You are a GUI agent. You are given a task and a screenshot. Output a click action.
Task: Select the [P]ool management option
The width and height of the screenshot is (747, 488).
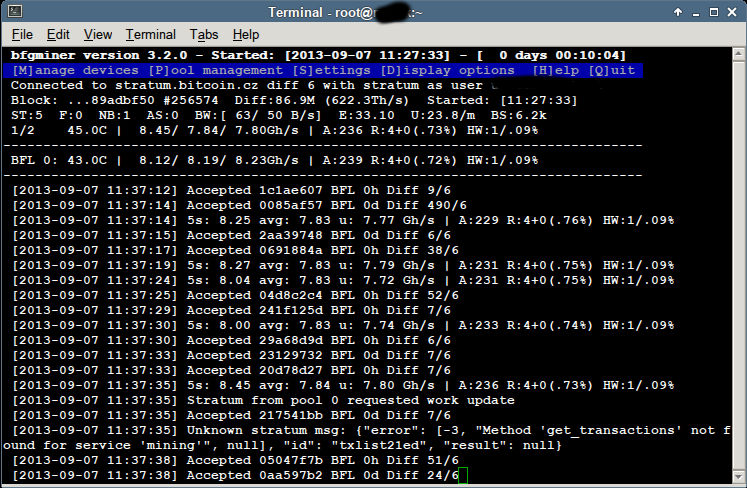pyautogui.click(x=215, y=71)
